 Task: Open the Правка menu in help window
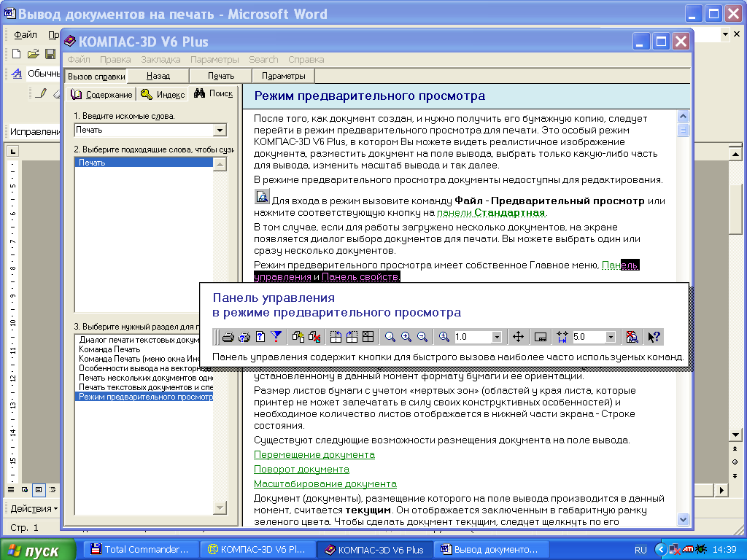[115, 60]
